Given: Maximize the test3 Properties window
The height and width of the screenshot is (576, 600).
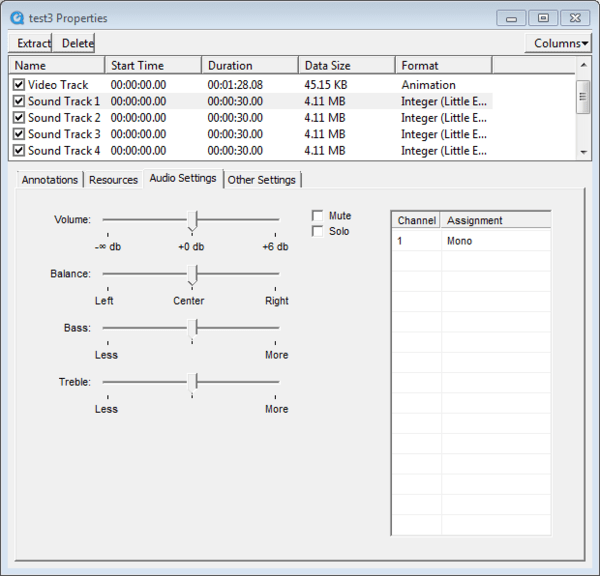Looking at the screenshot, I should pyautogui.click(x=543, y=18).
